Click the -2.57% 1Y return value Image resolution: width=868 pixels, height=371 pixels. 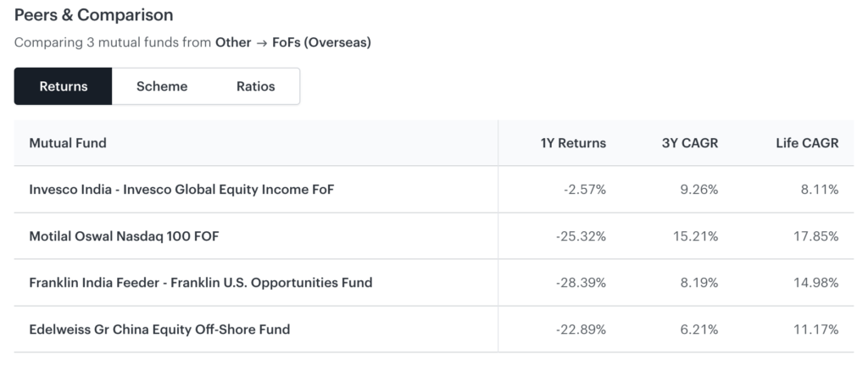[x=585, y=190]
